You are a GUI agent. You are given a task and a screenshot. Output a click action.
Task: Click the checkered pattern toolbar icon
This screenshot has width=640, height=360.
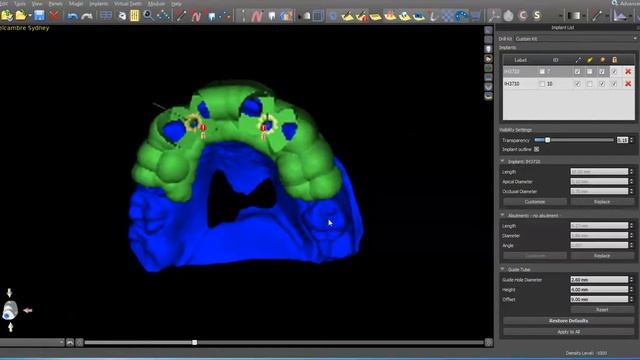(448, 16)
